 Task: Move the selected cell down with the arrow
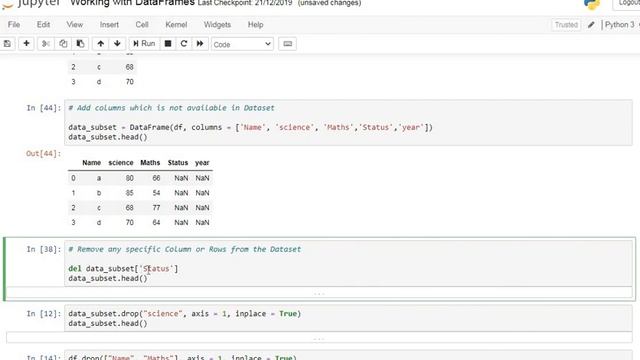pos(117,44)
